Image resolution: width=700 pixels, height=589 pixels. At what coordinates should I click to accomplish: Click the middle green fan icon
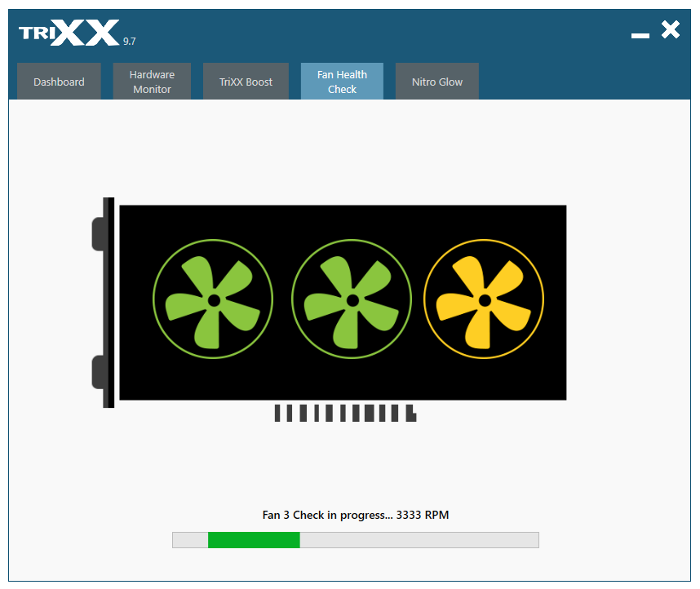click(352, 299)
